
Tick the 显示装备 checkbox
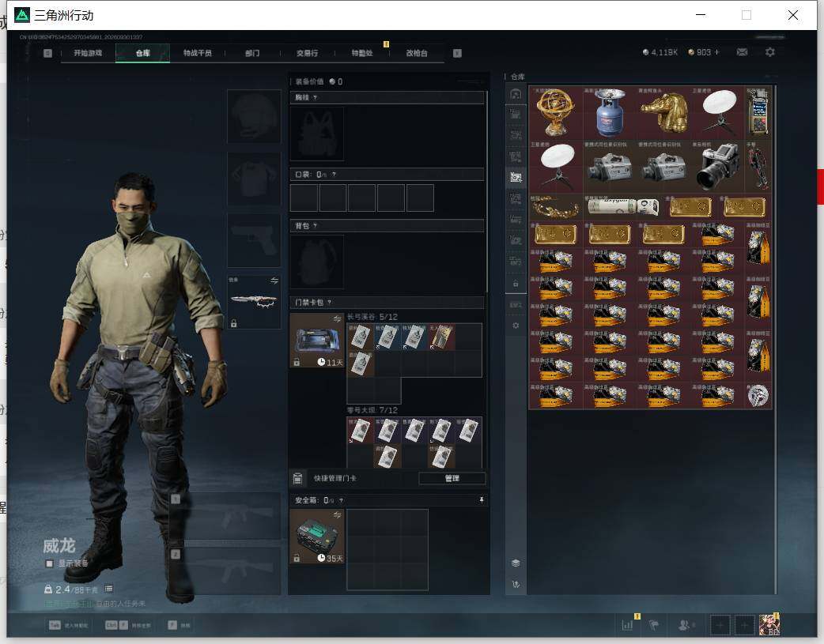[x=49, y=563]
